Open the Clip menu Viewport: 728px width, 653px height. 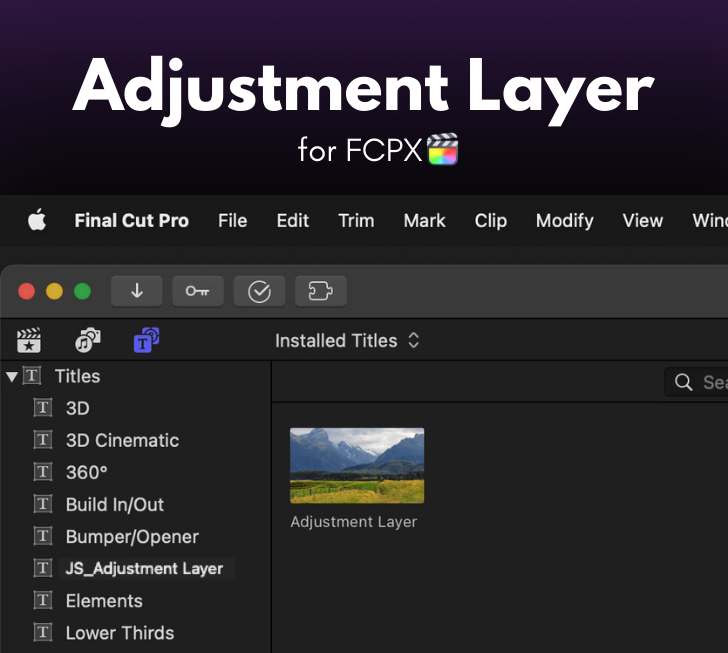coord(490,221)
